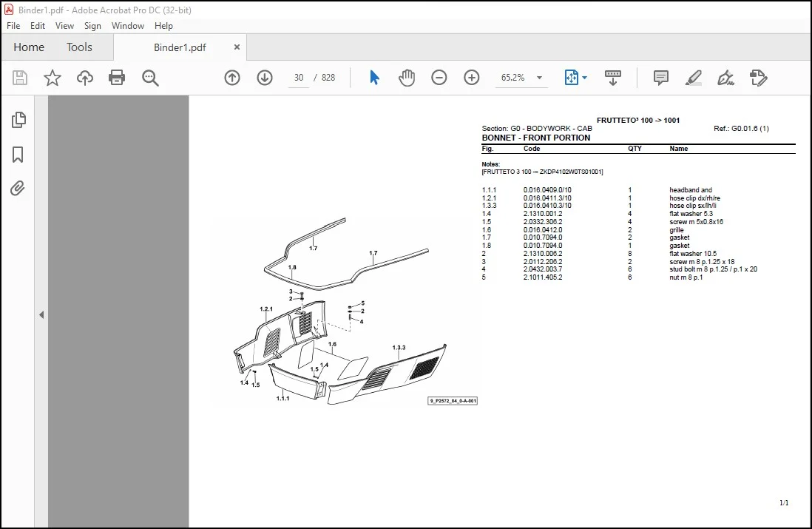Click part code 0.016.0409.0/10
The width and height of the screenshot is (812, 529).
(547, 190)
